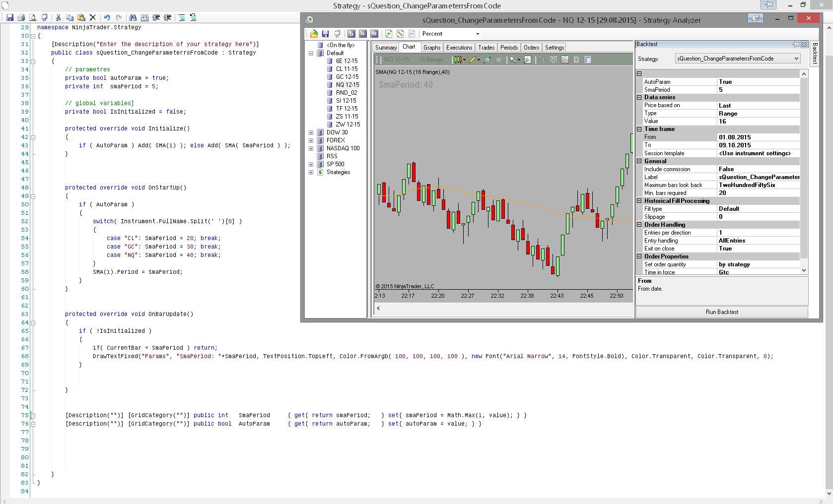Open cursor pointer type menu on chart
The width and height of the screenshot is (833, 504).
click(x=515, y=60)
